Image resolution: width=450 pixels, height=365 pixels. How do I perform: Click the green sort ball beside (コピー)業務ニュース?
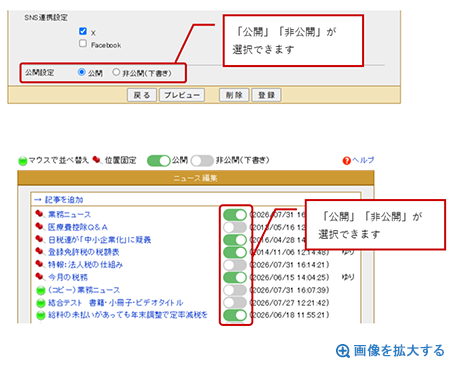40,290
